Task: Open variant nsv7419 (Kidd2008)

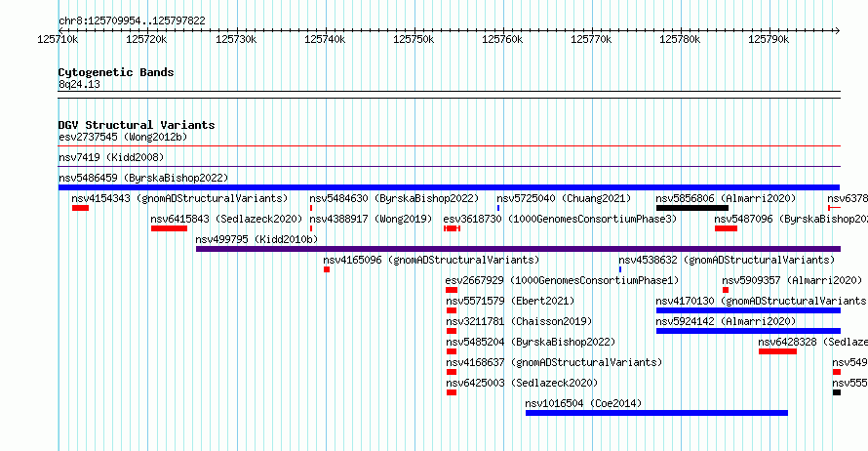Action: [111, 157]
